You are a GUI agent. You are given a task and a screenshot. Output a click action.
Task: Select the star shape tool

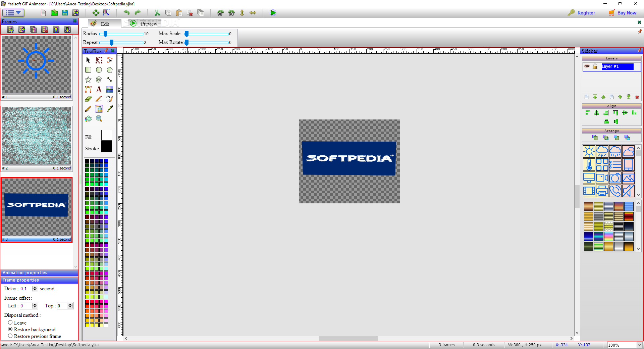click(88, 80)
